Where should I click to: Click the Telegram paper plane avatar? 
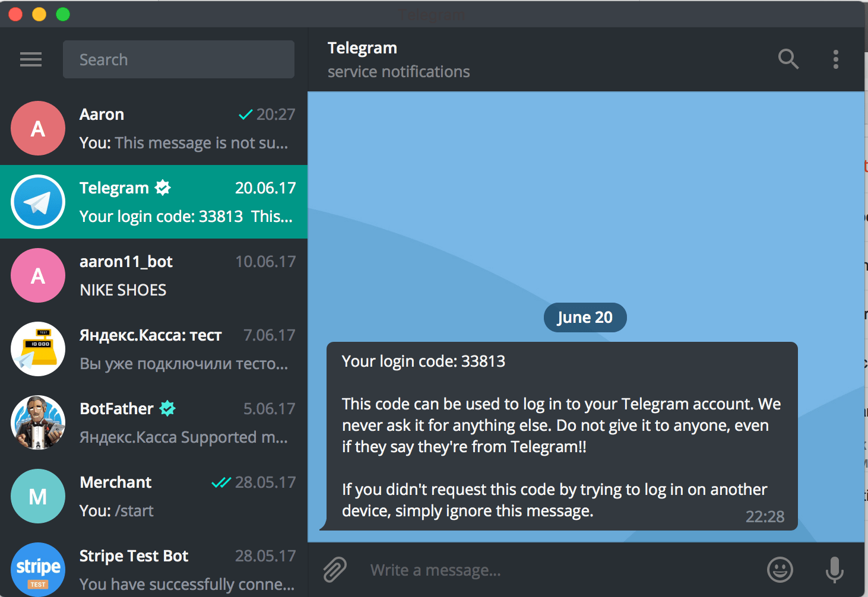click(x=38, y=202)
